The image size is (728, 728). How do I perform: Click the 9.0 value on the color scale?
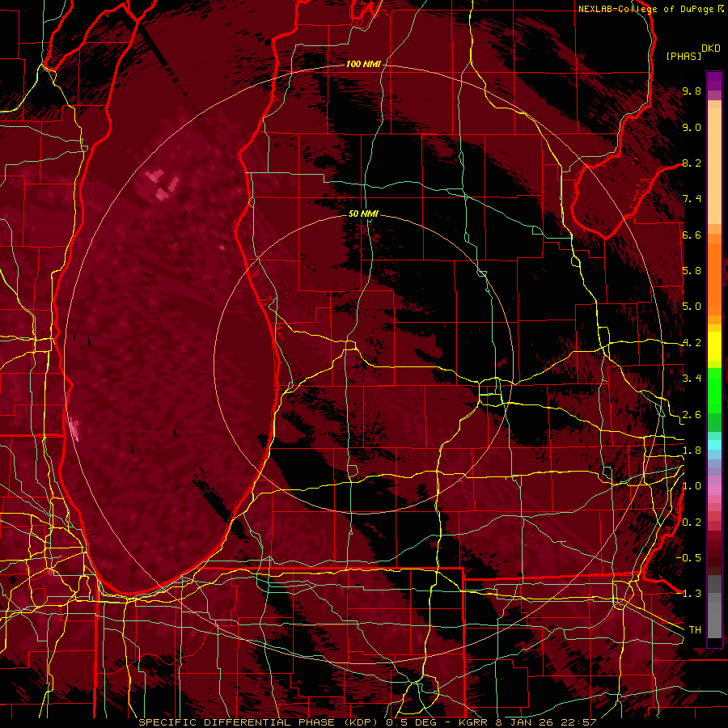[692, 127]
